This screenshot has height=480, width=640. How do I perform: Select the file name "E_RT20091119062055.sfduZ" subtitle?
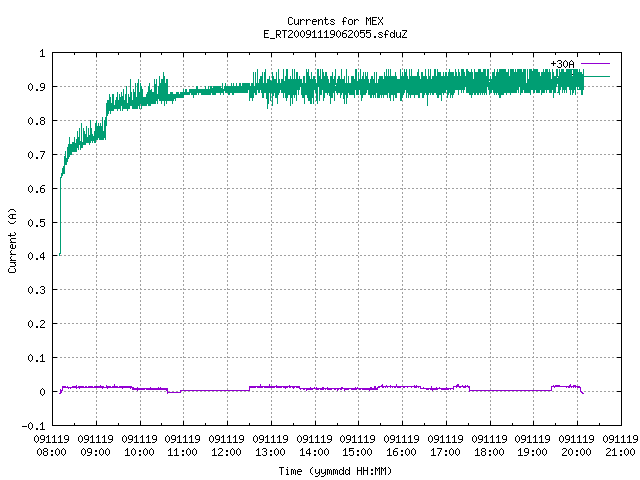335,34
